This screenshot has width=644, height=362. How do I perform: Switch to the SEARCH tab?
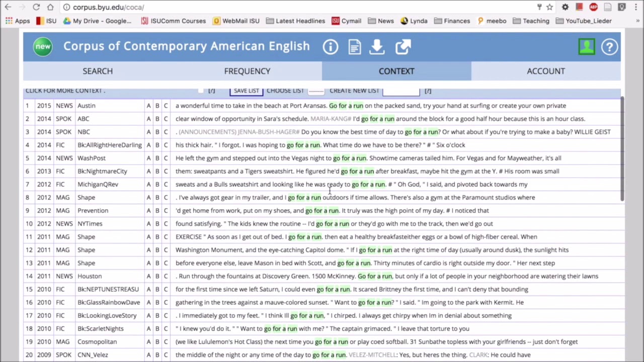98,71
